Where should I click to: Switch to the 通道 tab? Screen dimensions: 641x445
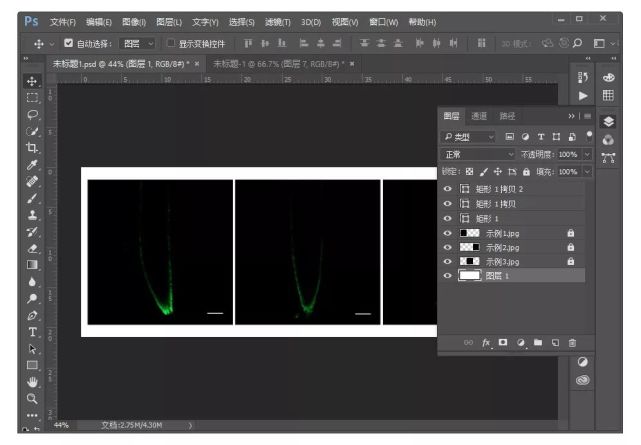[x=479, y=116]
